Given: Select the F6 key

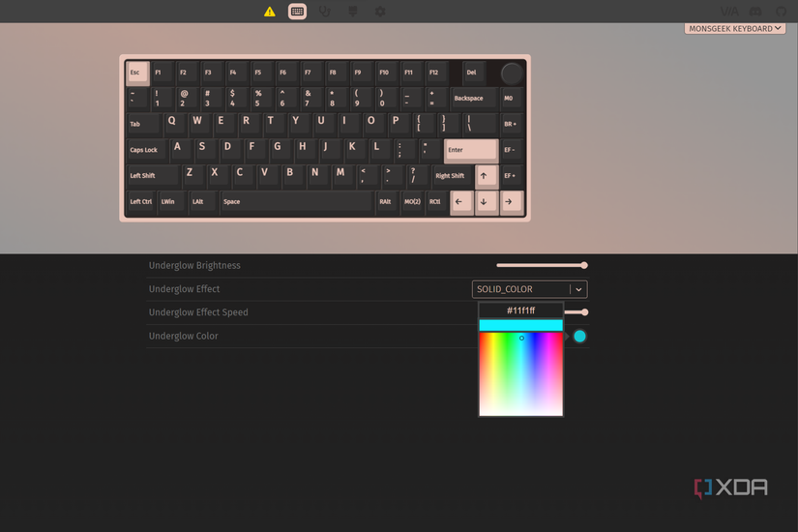Looking at the screenshot, I should click(287, 73).
